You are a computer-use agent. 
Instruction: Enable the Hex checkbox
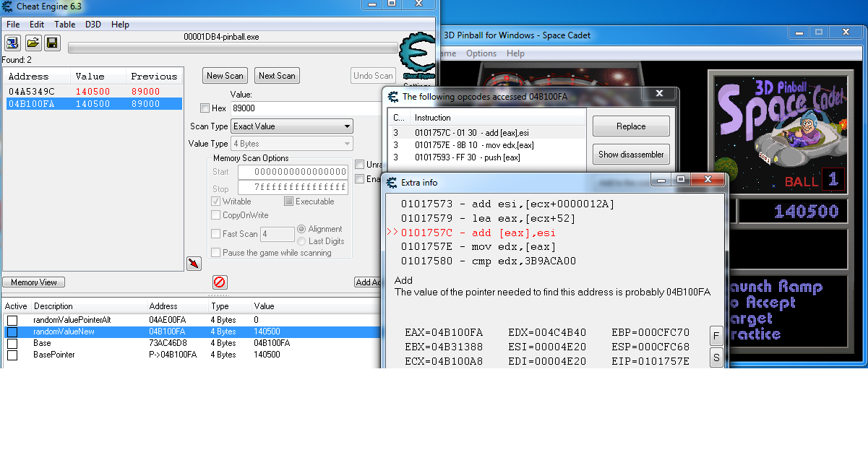tap(205, 108)
